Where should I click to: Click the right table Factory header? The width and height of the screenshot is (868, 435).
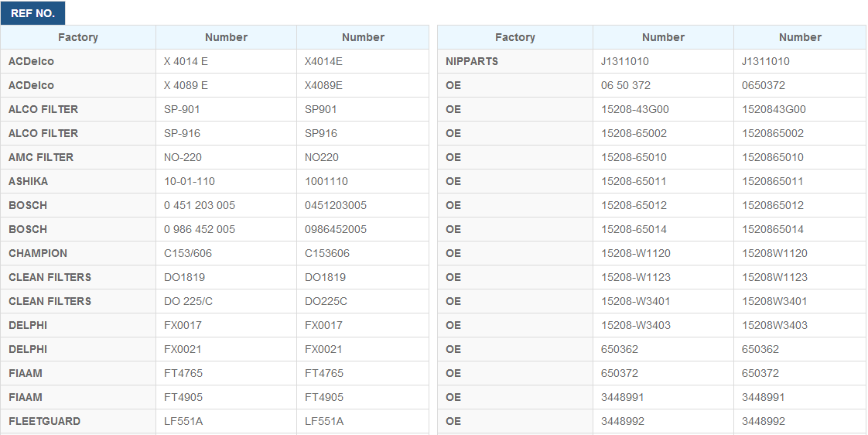(514, 37)
